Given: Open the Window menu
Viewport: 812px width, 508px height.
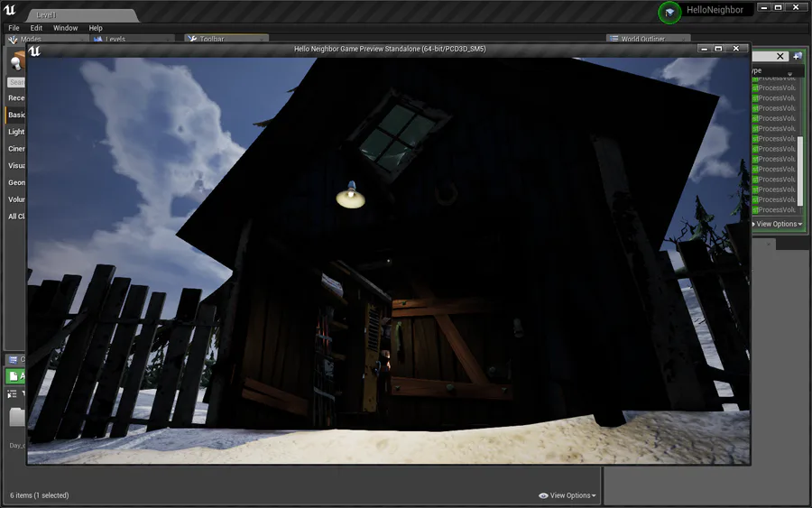Looking at the screenshot, I should pyautogui.click(x=65, y=28).
